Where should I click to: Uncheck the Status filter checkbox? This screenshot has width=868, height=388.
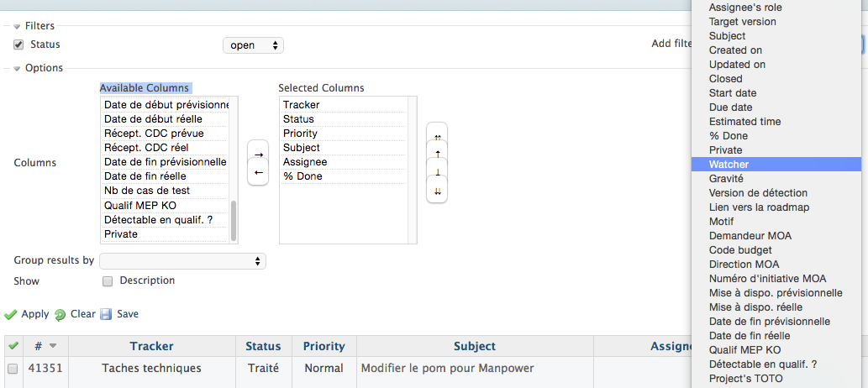coord(18,45)
